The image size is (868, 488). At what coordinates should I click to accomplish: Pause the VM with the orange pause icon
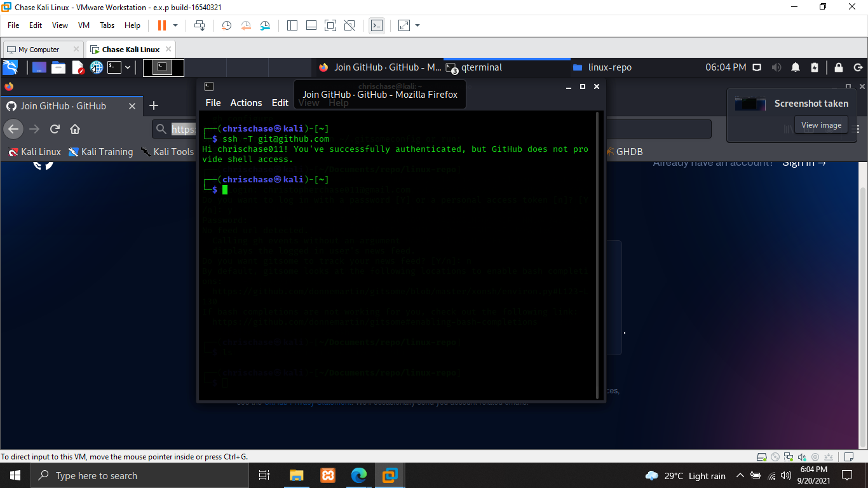(x=161, y=25)
